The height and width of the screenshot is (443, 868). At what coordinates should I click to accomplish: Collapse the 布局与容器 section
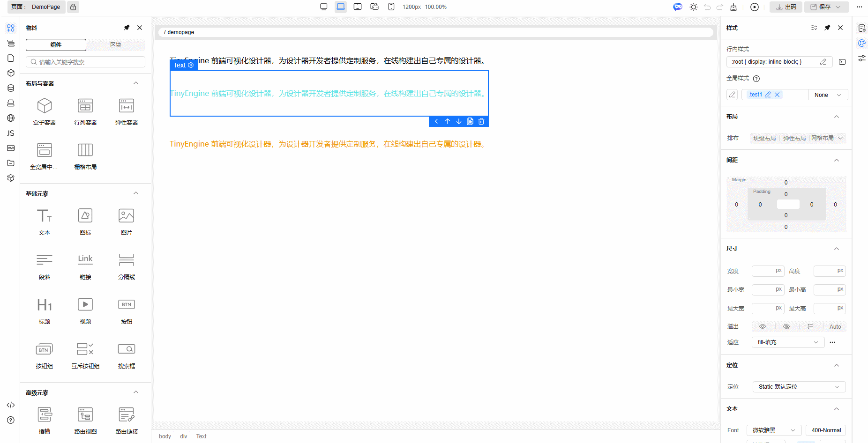point(136,83)
